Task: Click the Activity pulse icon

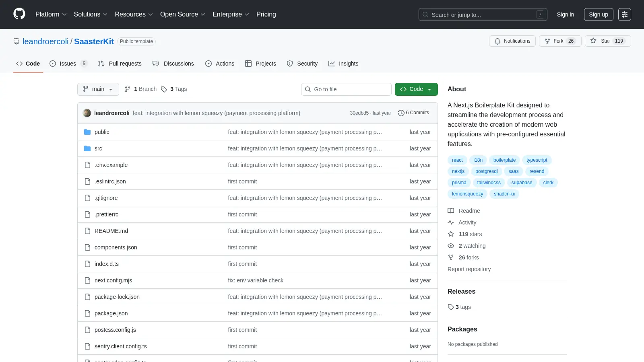Action: [x=451, y=222]
